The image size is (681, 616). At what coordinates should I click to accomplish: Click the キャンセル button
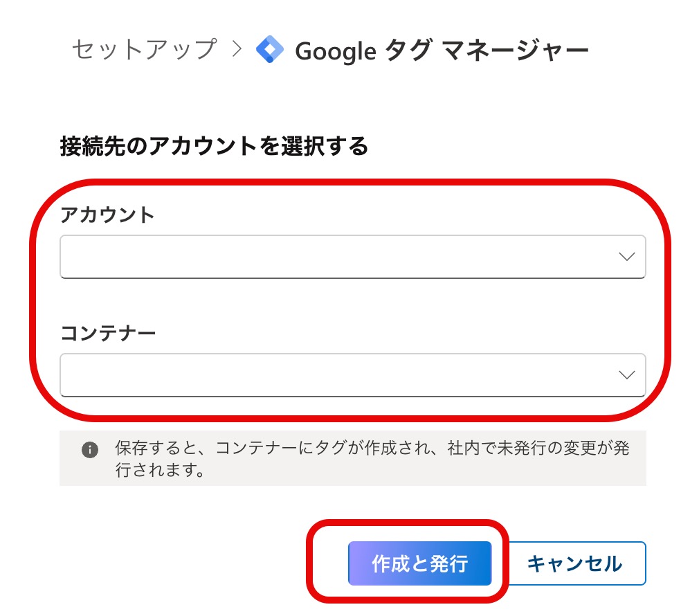tap(574, 563)
